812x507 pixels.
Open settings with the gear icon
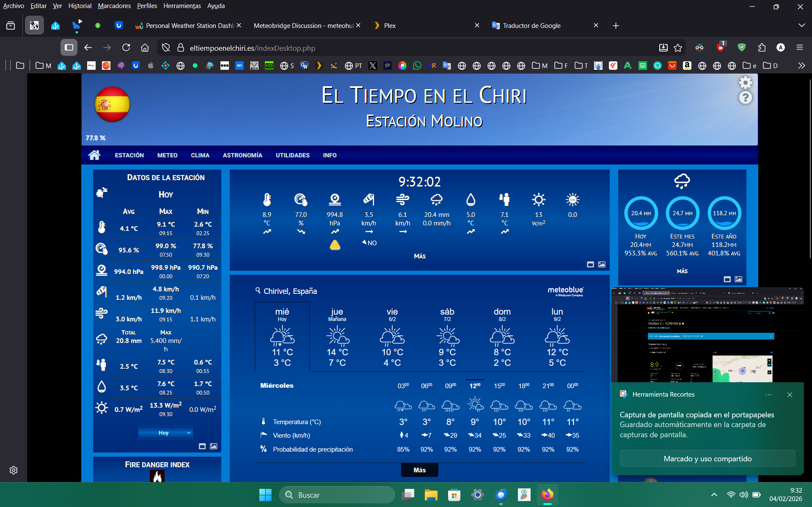746,82
